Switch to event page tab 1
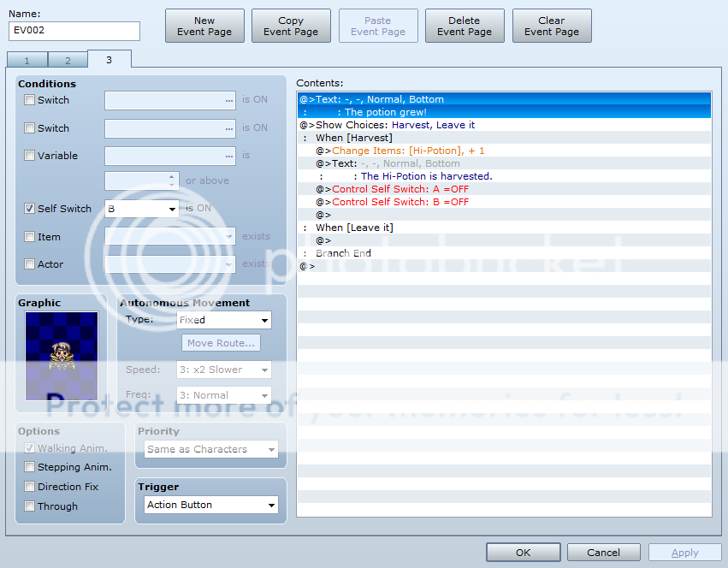The width and height of the screenshot is (728, 568). pyautogui.click(x=27, y=60)
